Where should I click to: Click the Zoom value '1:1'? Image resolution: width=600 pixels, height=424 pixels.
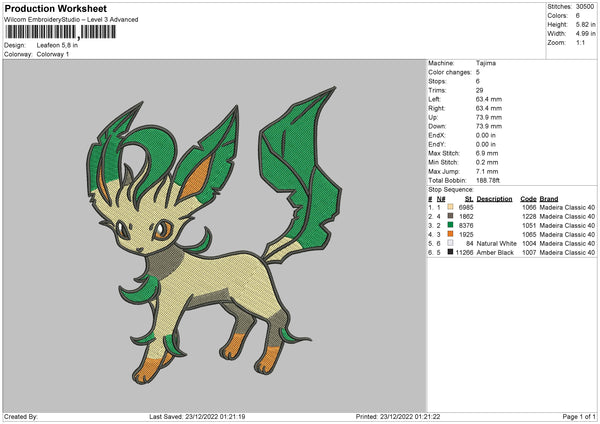point(580,42)
